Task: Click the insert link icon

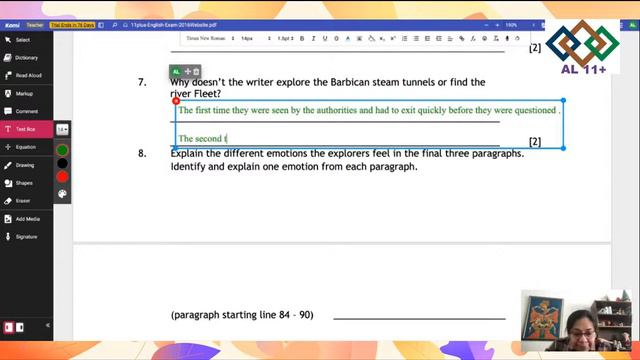Action: coord(462,38)
